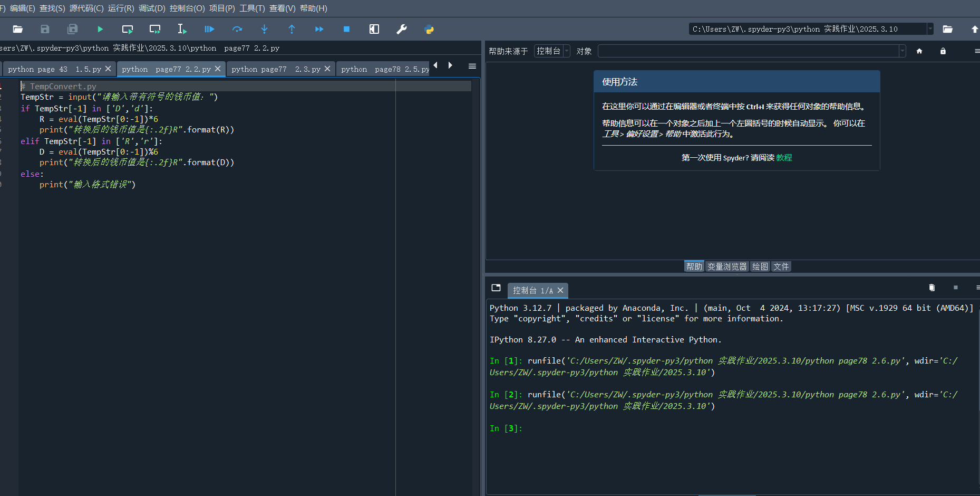Expand the 对象 object history dropdown
980x496 pixels.
click(903, 51)
